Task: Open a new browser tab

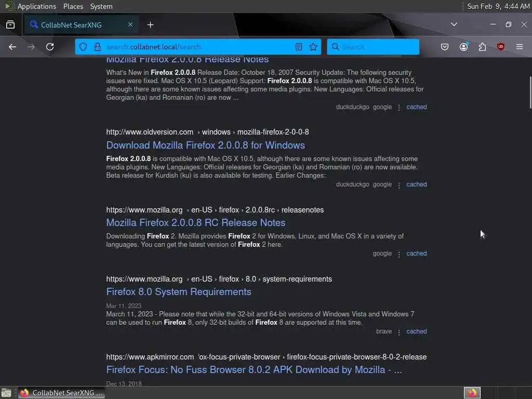Action: pyautogui.click(x=150, y=25)
